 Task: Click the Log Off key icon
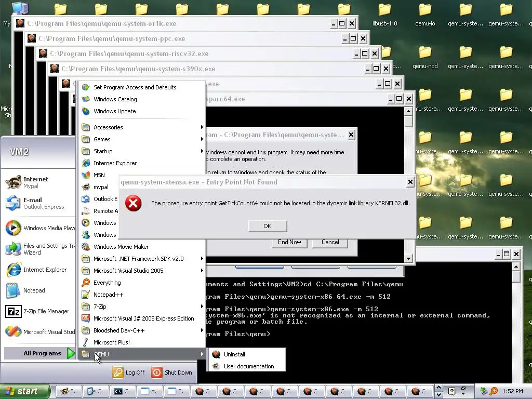coord(118,373)
